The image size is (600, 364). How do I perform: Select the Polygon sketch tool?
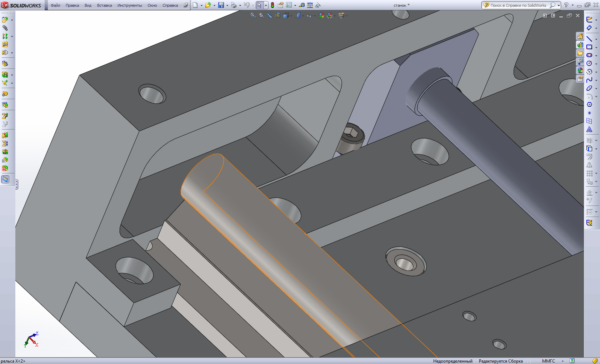pyautogui.click(x=589, y=105)
